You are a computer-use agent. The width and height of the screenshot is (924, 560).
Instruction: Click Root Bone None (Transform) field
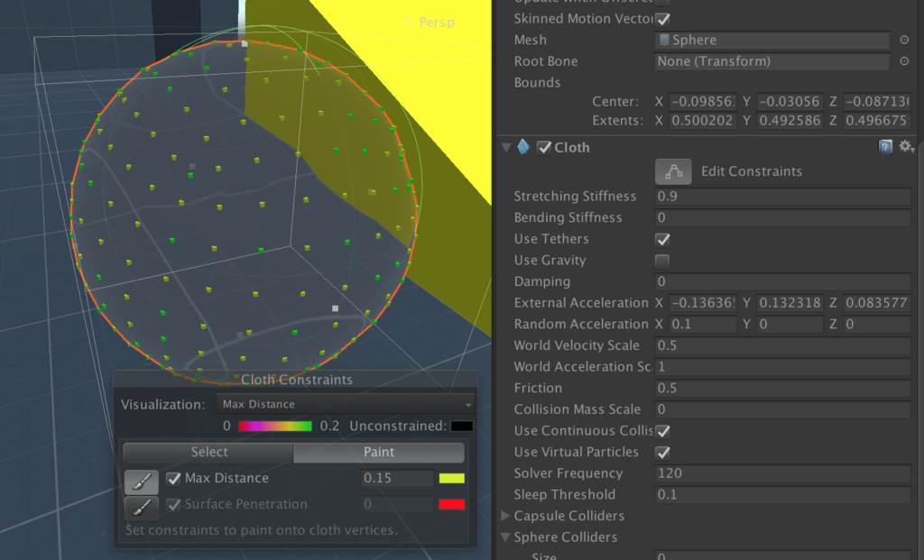tap(772, 61)
